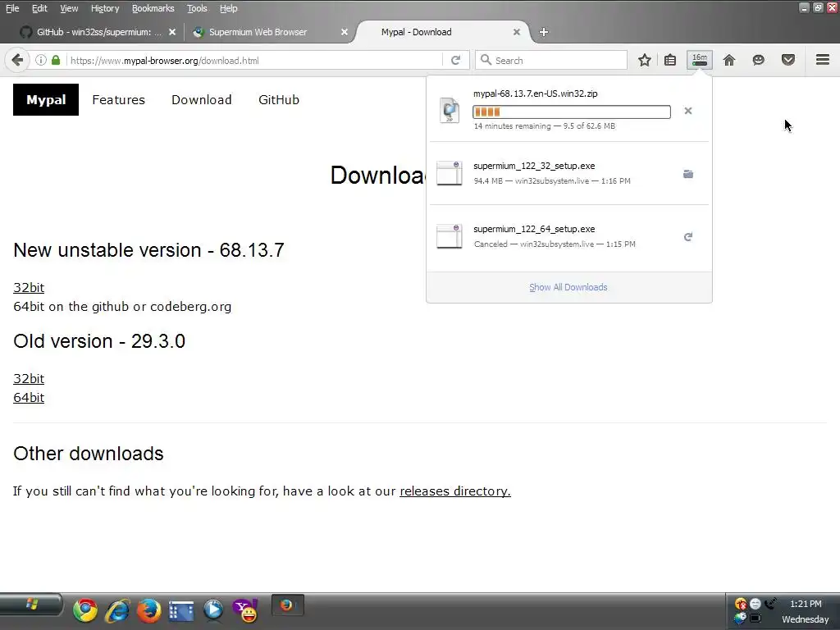Open the GitHub nav link
This screenshot has width=840, height=630.
tap(279, 99)
